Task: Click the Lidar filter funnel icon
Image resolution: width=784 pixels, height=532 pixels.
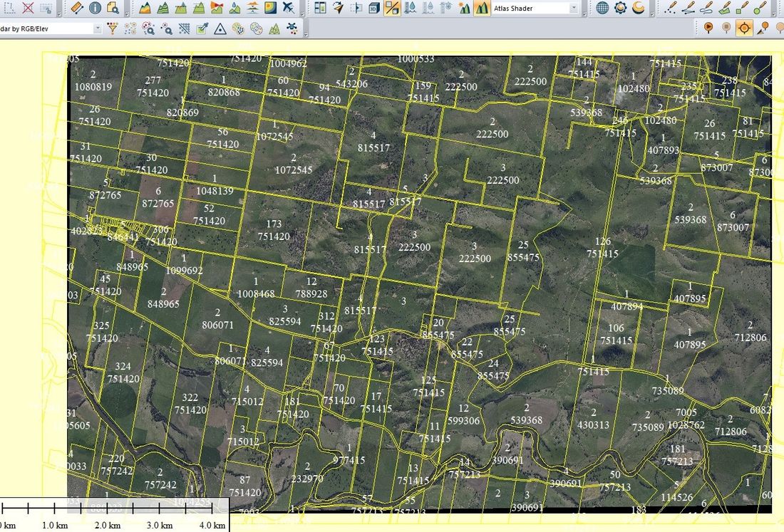Action: click(113, 28)
